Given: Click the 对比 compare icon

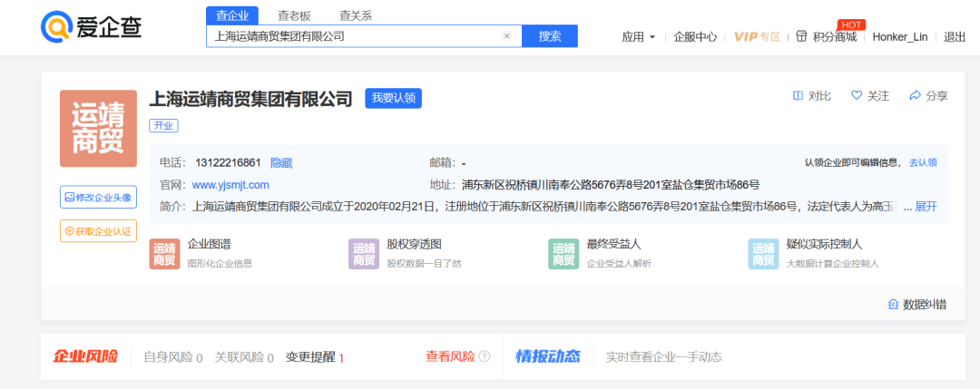Looking at the screenshot, I should pyautogui.click(x=798, y=95).
